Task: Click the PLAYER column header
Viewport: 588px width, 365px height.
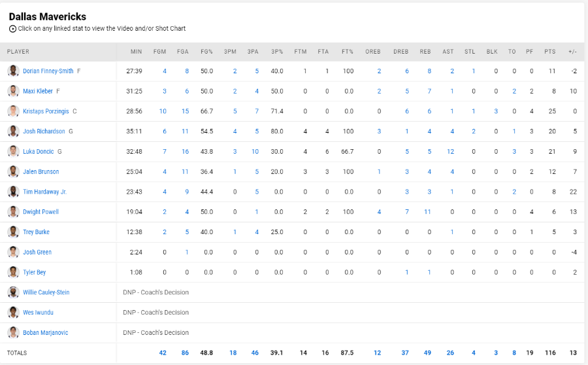Action: (18, 52)
